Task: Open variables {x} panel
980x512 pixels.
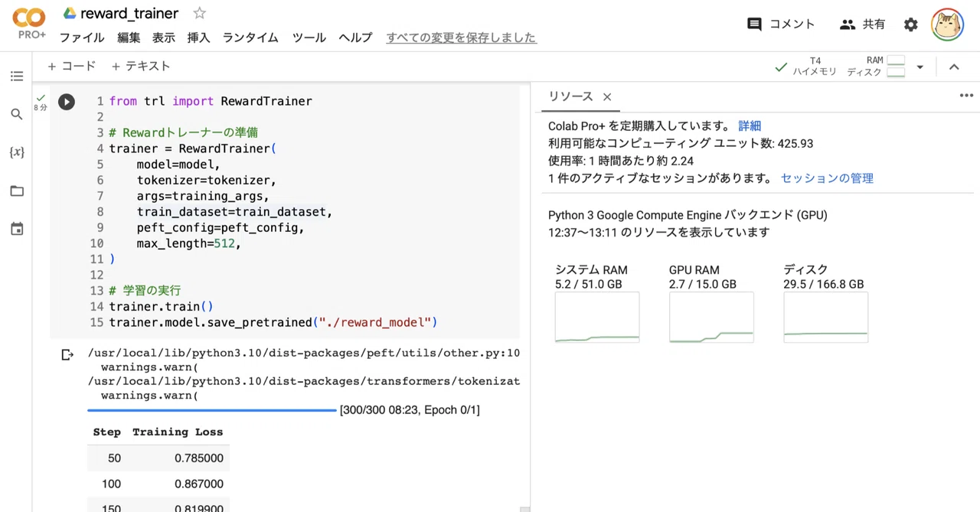Action: 17,152
